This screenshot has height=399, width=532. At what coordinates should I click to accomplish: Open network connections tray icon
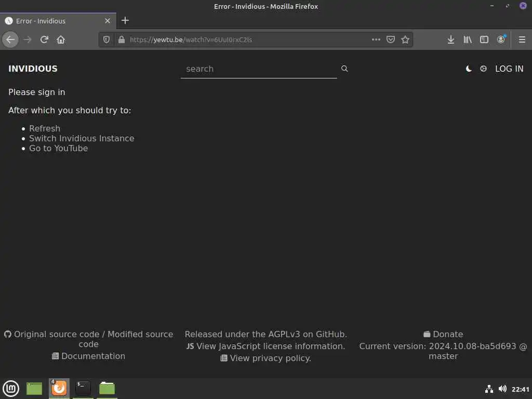489,389
